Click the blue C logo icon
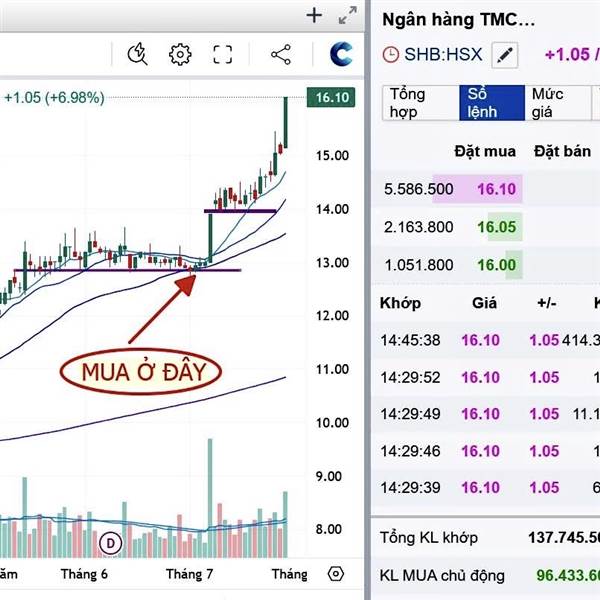Image resolution: width=600 pixels, height=600 pixels. (341, 54)
